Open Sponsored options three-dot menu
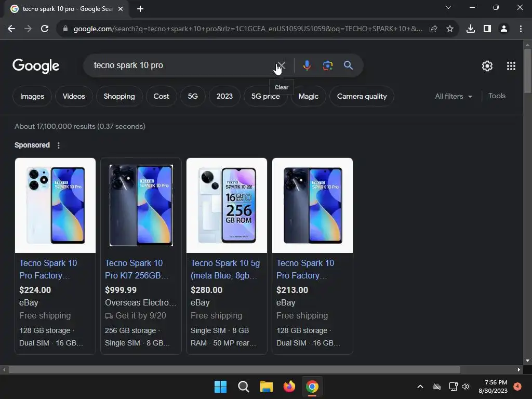Viewport: 532px width, 399px height. pos(59,145)
